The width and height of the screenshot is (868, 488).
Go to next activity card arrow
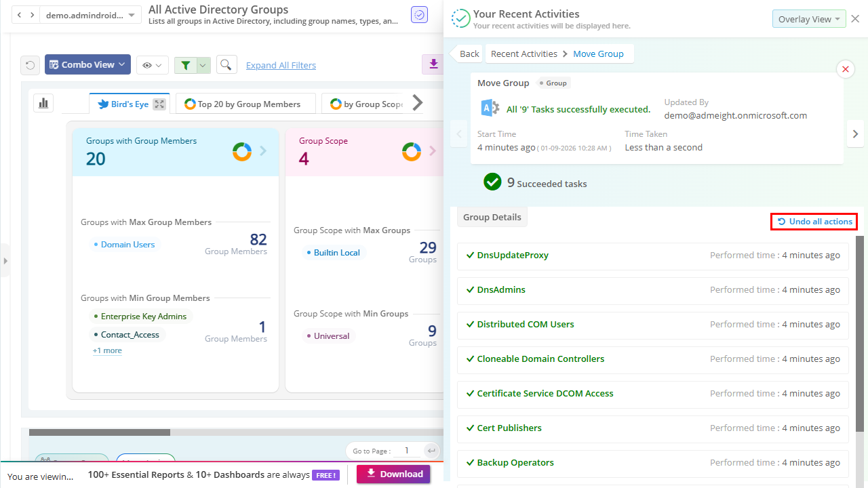point(856,134)
